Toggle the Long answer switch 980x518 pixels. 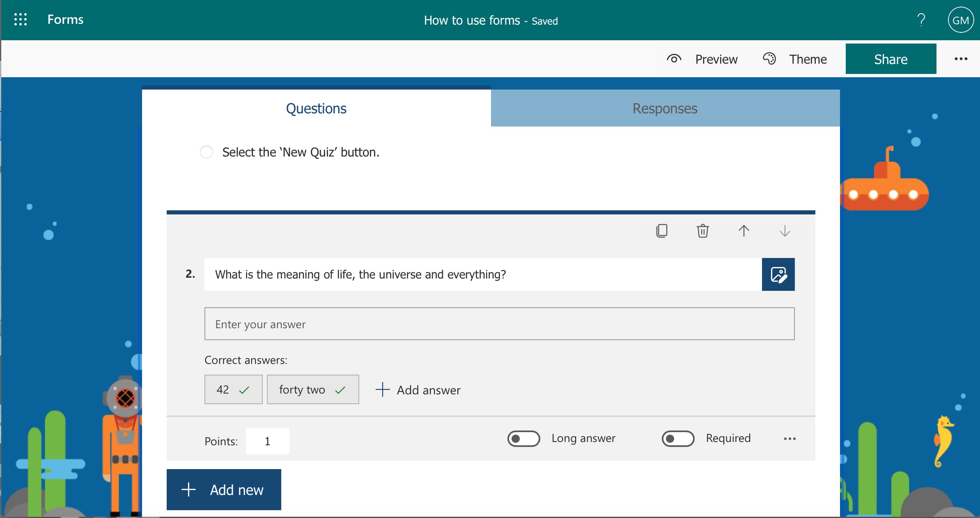click(x=523, y=438)
